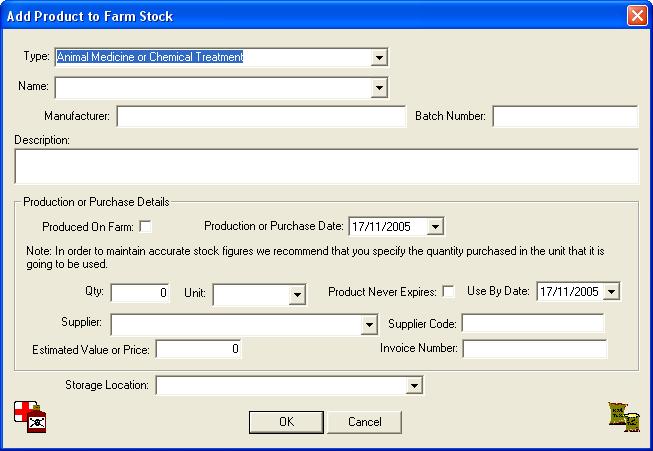Select the Qty input field
This screenshot has height=451, width=653.
140,293
